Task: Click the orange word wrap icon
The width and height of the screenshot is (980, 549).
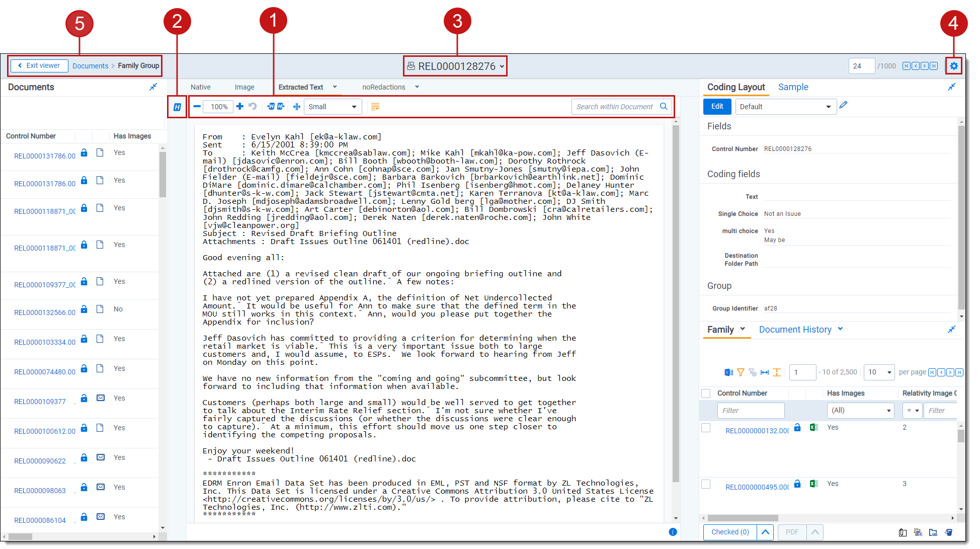Action: pyautogui.click(x=375, y=107)
